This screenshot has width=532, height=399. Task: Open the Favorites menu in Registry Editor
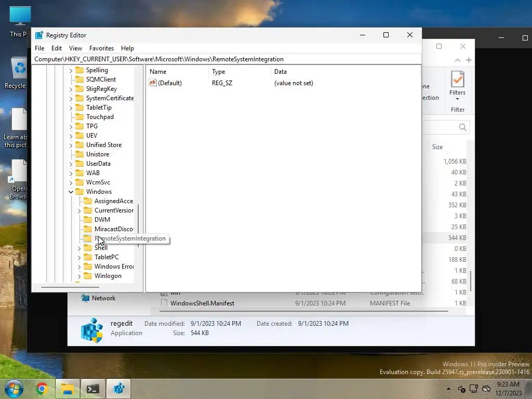pos(101,48)
